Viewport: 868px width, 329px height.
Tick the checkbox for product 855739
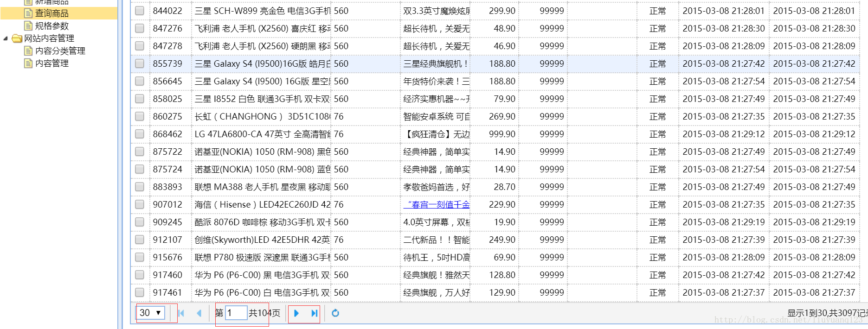140,63
